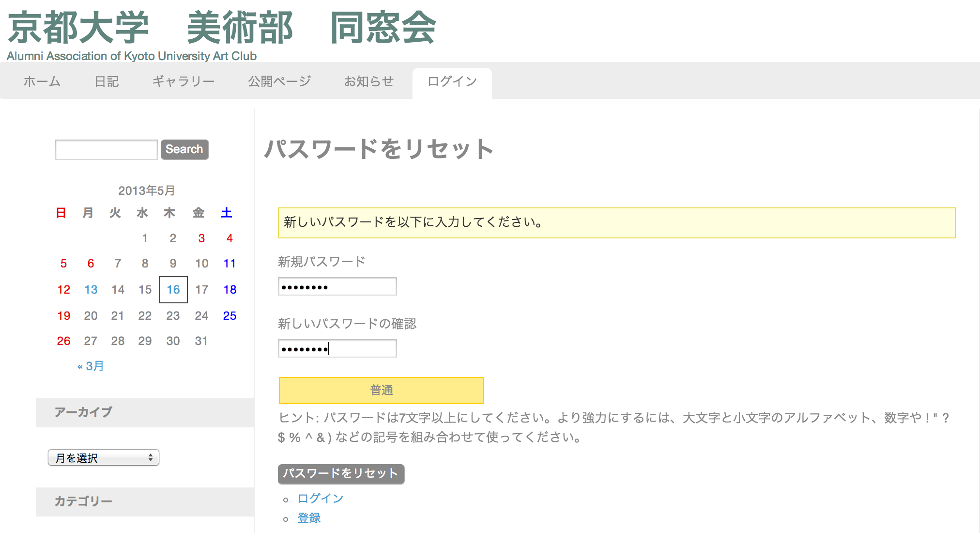Click the Alumni Association of Kyoto University Art Club subtitle
This screenshot has width=980, height=533.
point(132,56)
